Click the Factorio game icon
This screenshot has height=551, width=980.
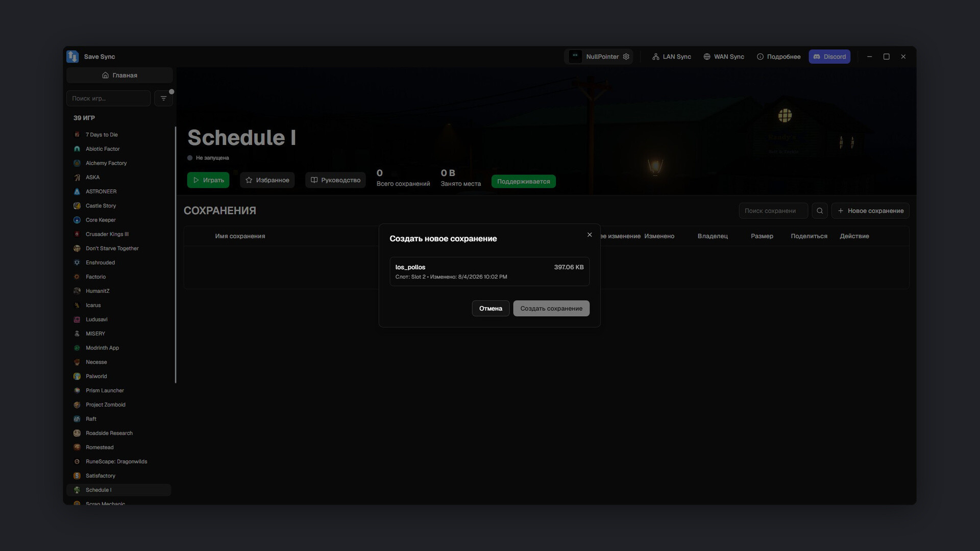coord(77,277)
